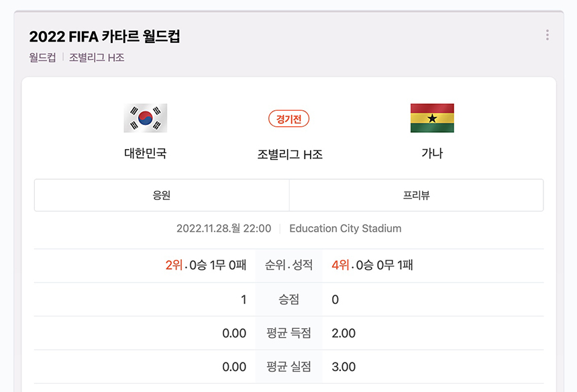Select the 순위·성적 stats row label
577x392 pixels.
pyautogui.click(x=288, y=265)
